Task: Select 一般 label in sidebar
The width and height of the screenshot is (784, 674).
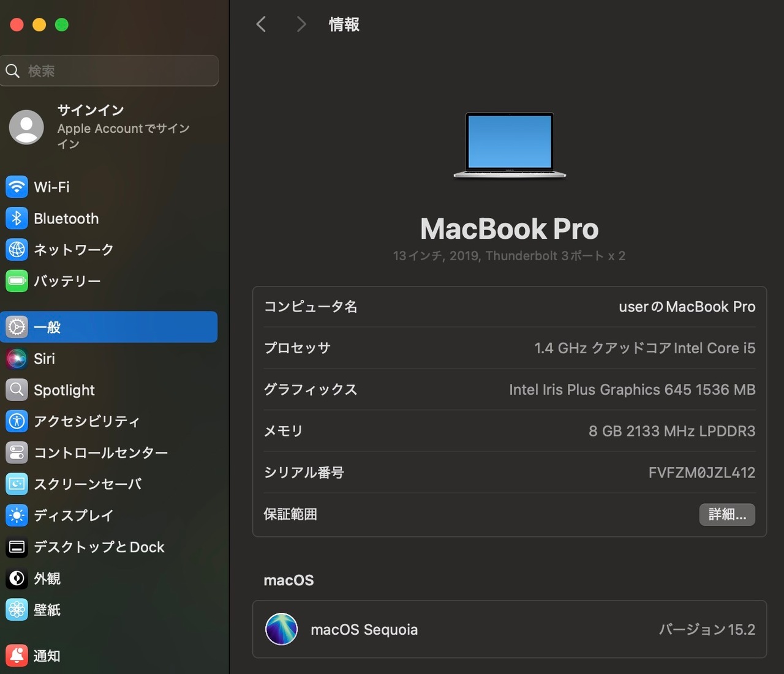Action: point(47,327)
